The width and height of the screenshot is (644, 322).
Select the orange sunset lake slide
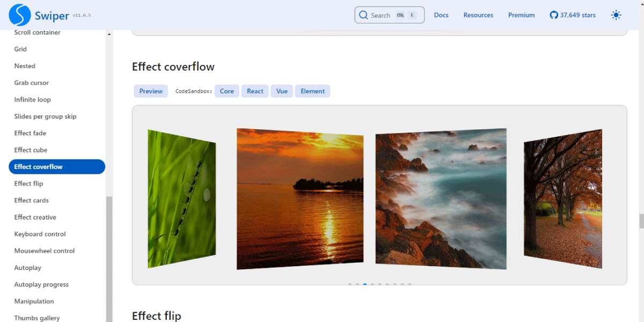point(300,199)
